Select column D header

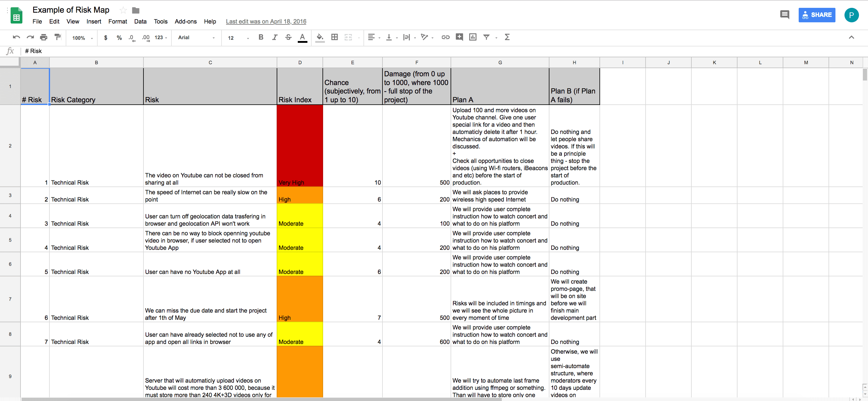(300, 63)
